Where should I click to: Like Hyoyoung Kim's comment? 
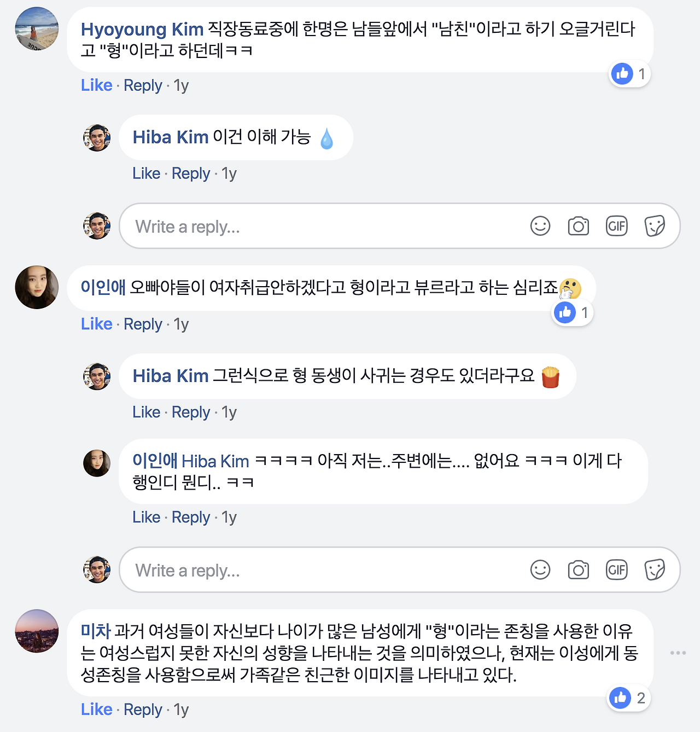[96, 85]
